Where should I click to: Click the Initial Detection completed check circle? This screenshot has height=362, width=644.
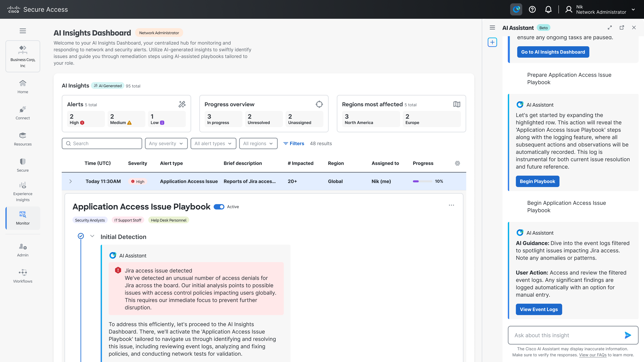pyautogui.click(x=81, y=236)
